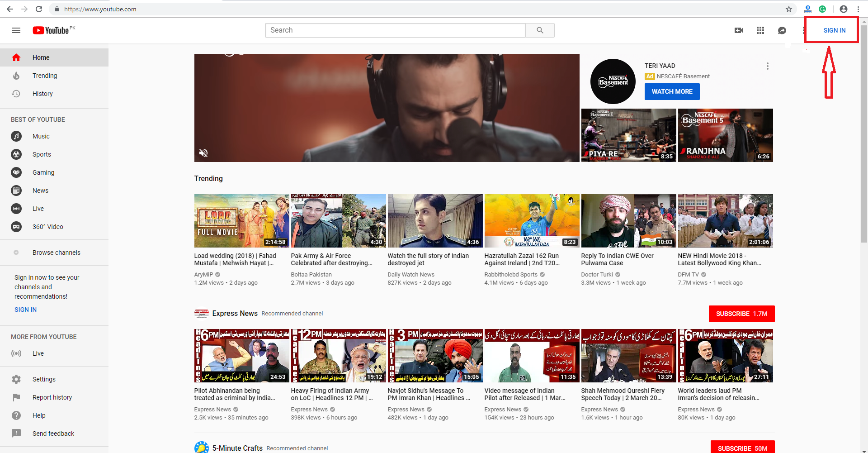Open Sports category
The width and height of the screenshot is (868, 453).
[54, 154]
